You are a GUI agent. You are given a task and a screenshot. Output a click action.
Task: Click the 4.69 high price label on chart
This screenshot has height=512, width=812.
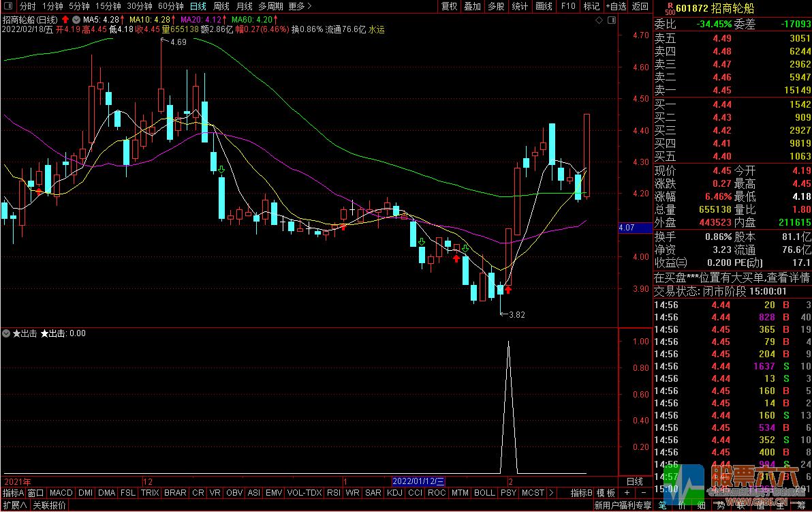click(x=178, y=42)
